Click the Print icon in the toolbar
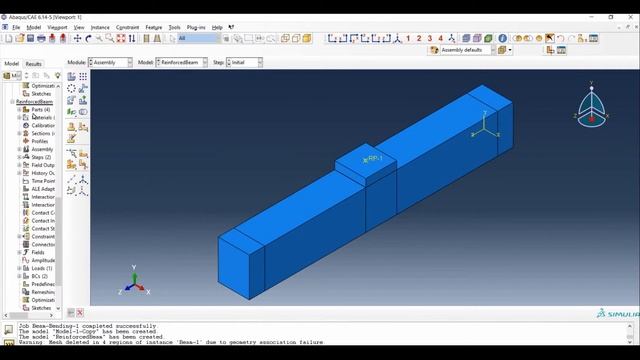This screenshot has width=640, height=360. pyautogui.click(x=41, y=38)
